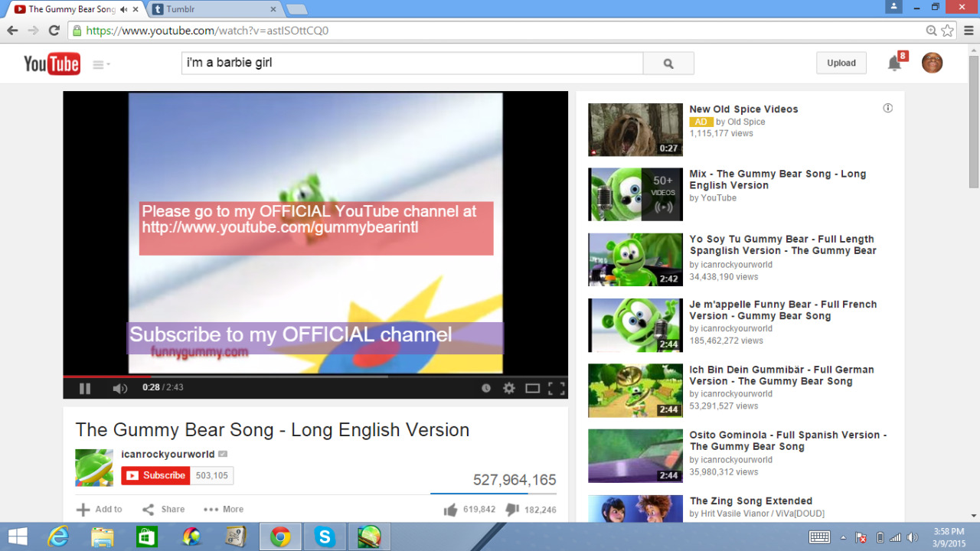Open the Chrome user profile button

click(893, 6)
